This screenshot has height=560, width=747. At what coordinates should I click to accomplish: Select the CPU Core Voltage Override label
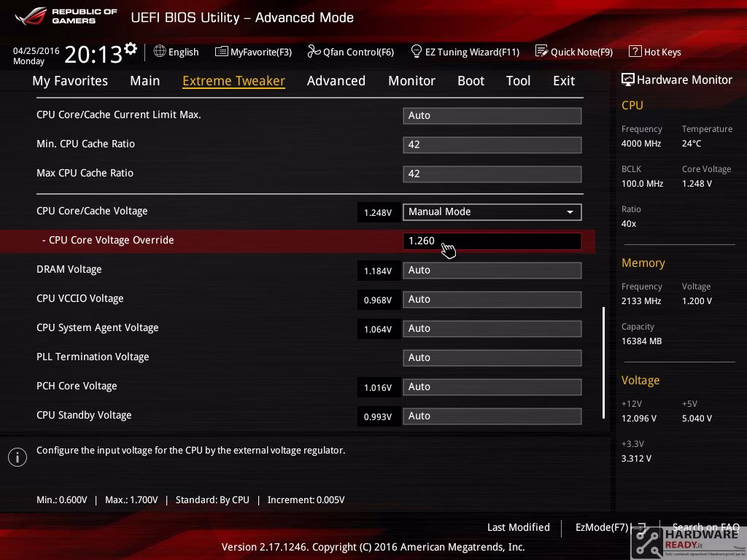pos(112,240)
